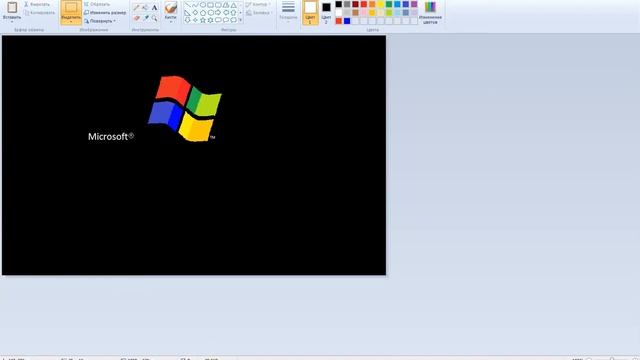Choose the Rectangle shape
640x360 pixels.
(x=210, y=4)
